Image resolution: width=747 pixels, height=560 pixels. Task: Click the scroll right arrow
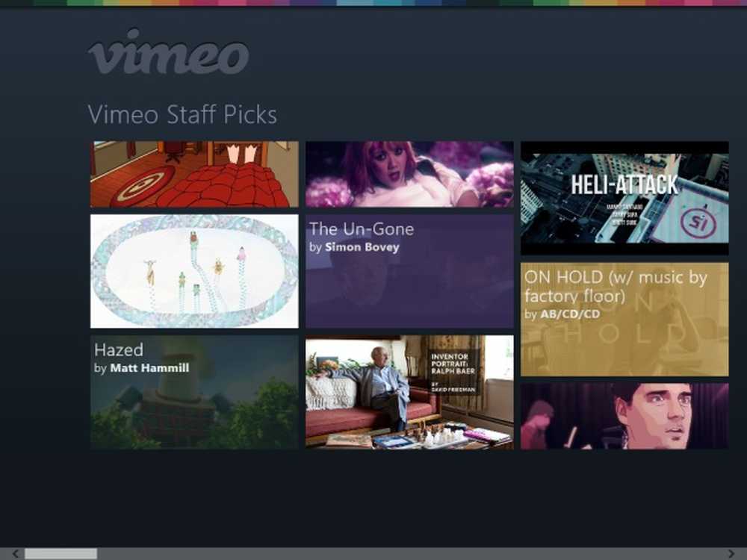tap(731, 553)
